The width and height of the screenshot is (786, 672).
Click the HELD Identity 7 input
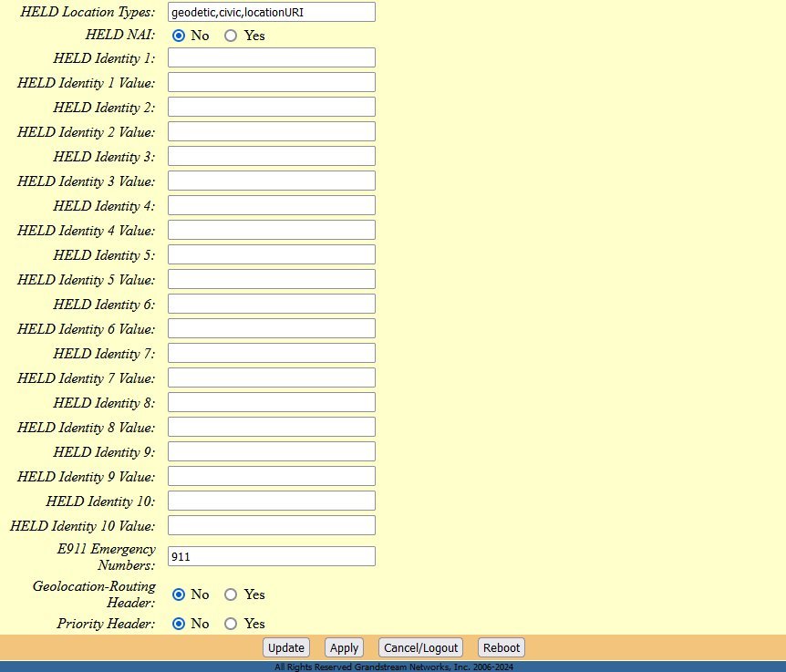coord(272,353)
